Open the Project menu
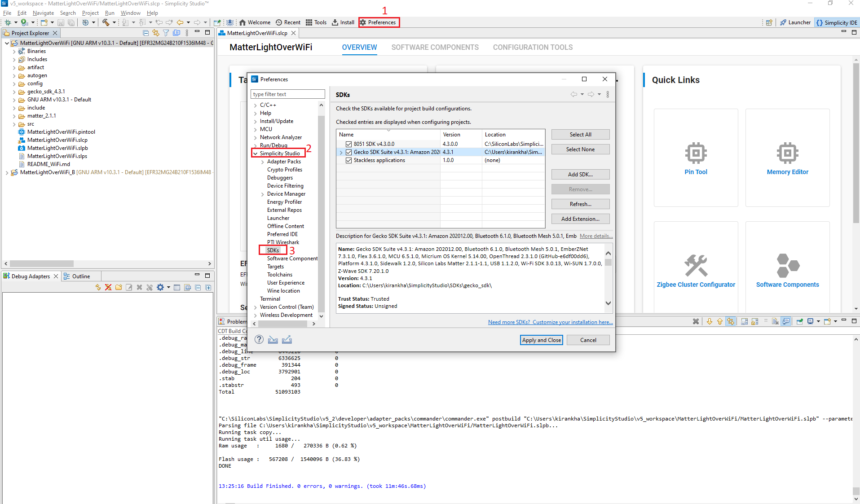Screen dimensions: 860x504 pyautogui.click(x=90, y=13)
